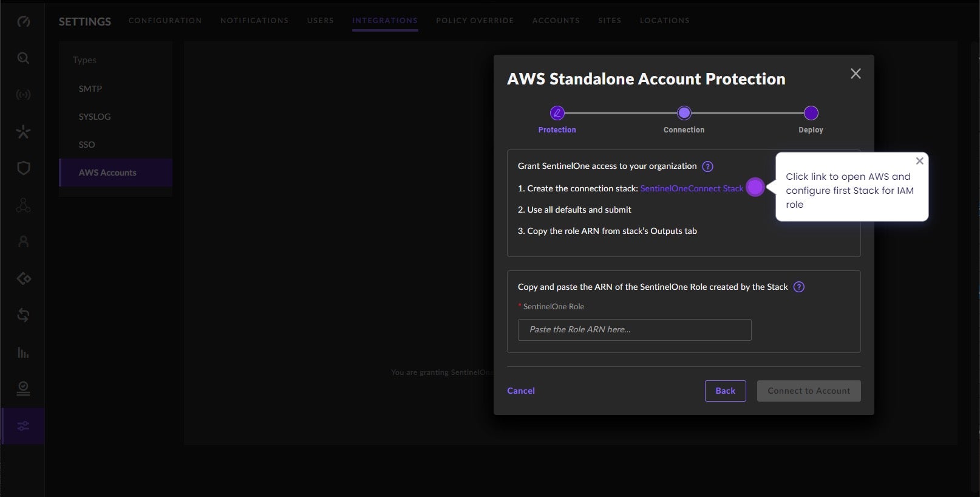This screenshot has height=497, width=980.
Task: Click help icon beside Grant SentinelOne access
Action: (707, 166)
